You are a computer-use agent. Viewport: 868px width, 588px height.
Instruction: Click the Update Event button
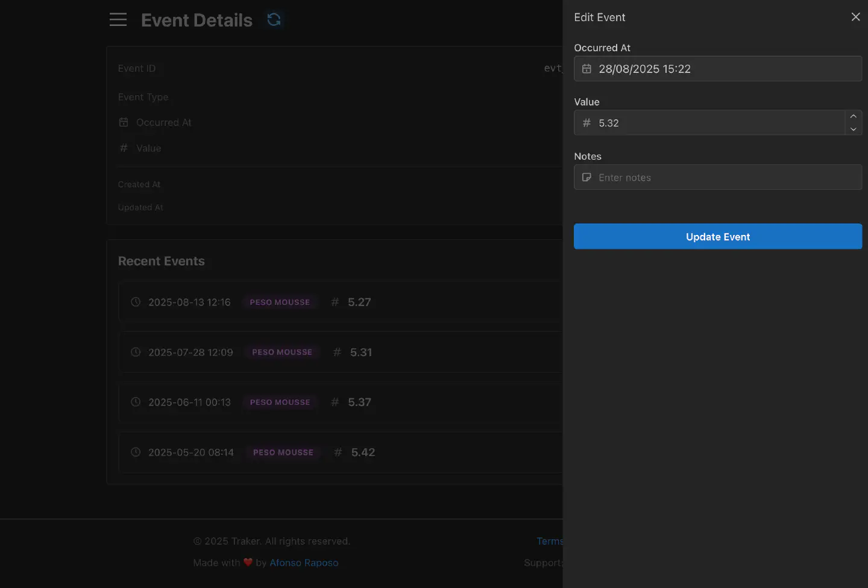pos(718,236)
